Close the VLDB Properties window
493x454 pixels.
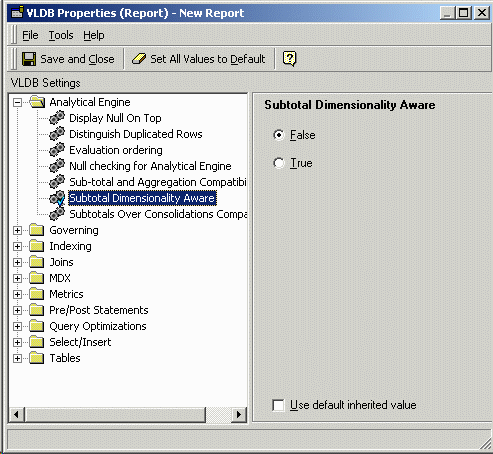(482, 13)
